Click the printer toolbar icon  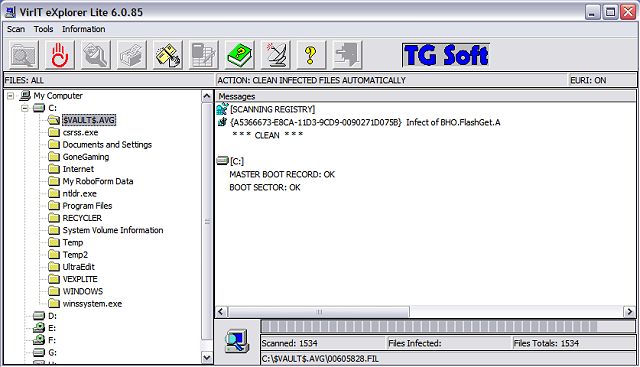[x=131, y=55]
